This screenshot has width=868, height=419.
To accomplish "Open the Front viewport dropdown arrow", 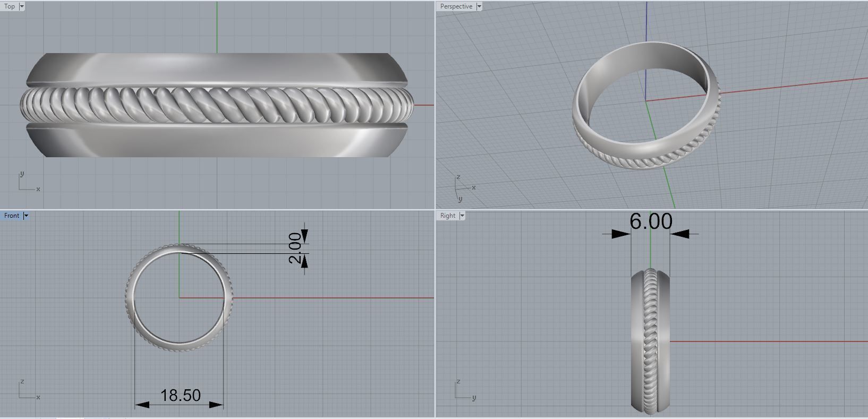I will click(26, 216).
